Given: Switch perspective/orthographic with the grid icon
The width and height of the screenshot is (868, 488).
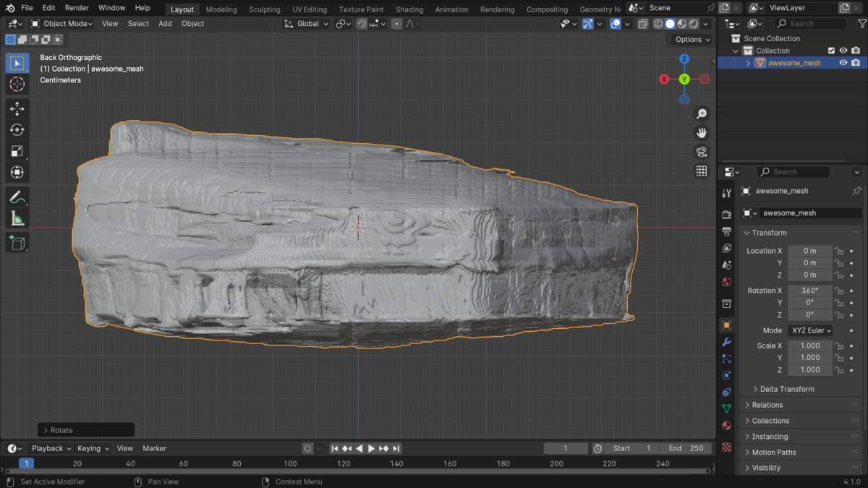Looking at the screenshot, I should [x=701, y=171].
